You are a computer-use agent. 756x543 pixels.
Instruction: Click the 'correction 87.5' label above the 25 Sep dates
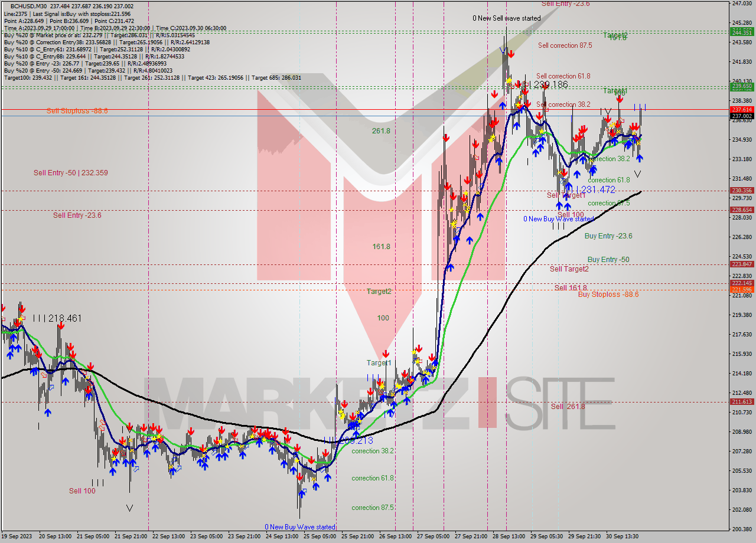click(x=373, y=508)
